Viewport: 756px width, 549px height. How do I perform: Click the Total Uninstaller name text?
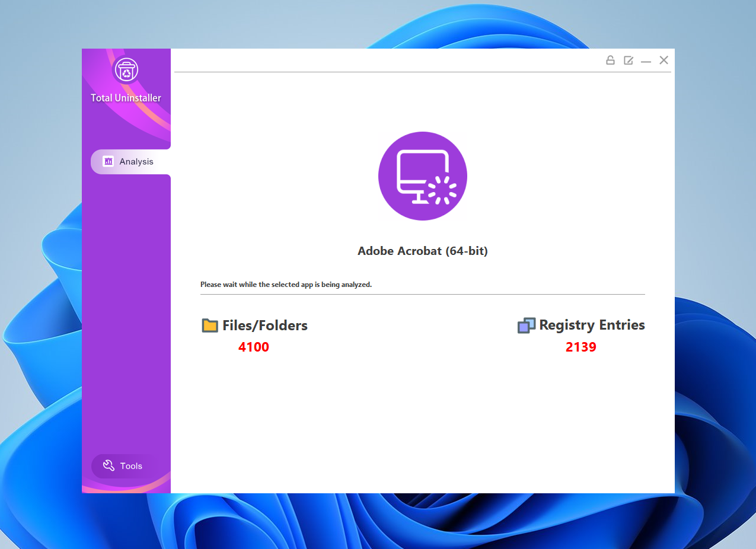pos(126,98)
